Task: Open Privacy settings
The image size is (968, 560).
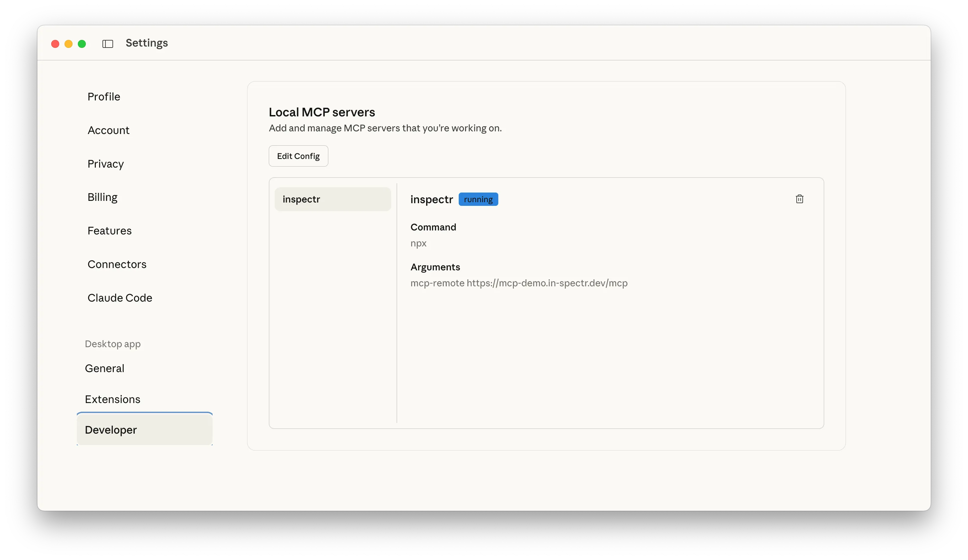Action: (106, 164)
